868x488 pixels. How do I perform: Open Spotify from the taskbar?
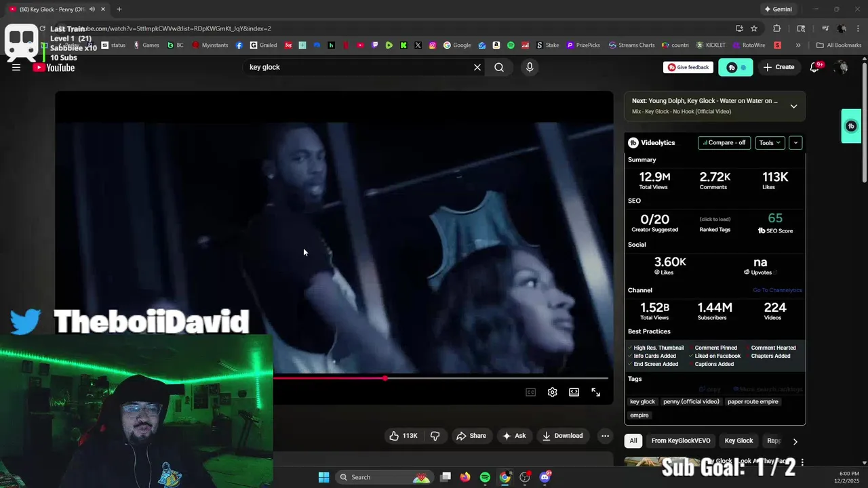pos(485,477)
